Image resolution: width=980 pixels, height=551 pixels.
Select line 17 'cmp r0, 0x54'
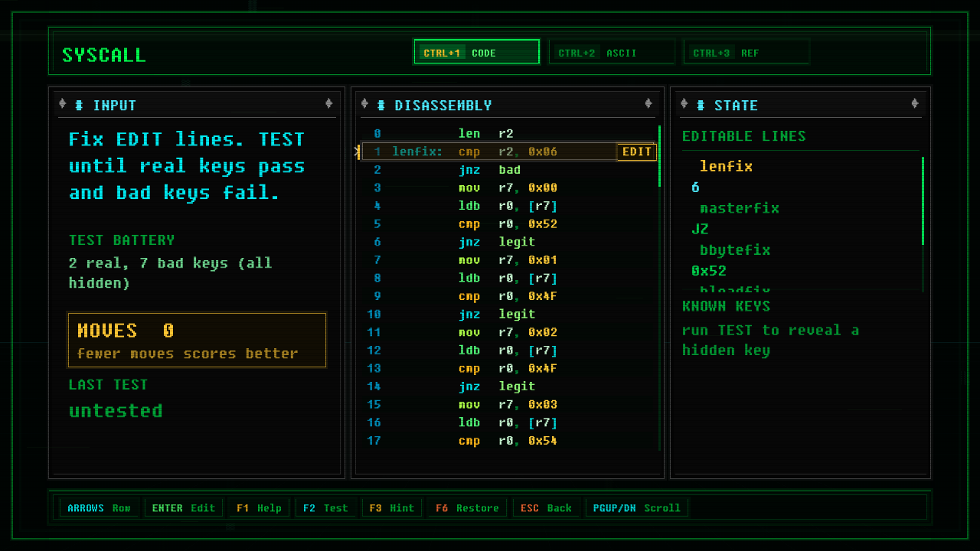click(509, 441)
